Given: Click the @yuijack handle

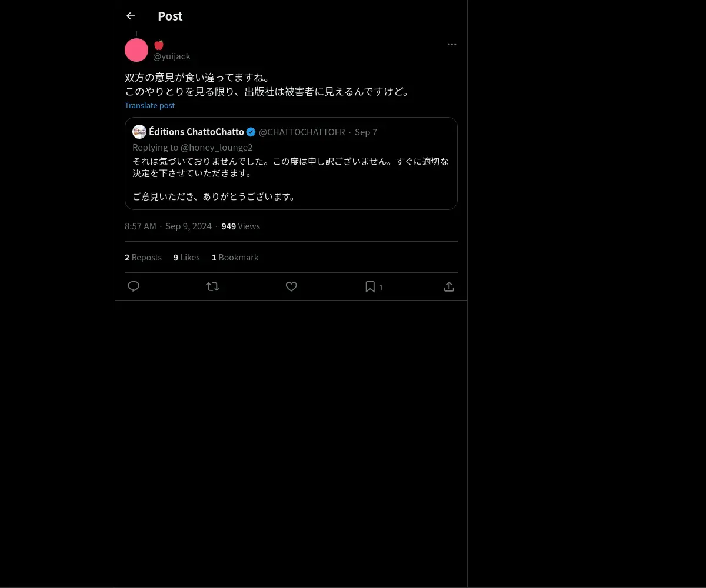Looking at the screenshot, I should tap(172, 56).
